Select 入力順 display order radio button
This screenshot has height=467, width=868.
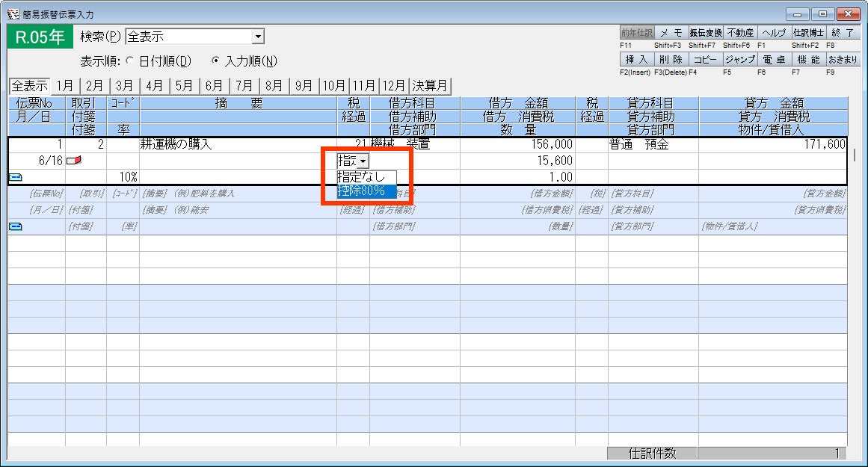pos(215,61)
